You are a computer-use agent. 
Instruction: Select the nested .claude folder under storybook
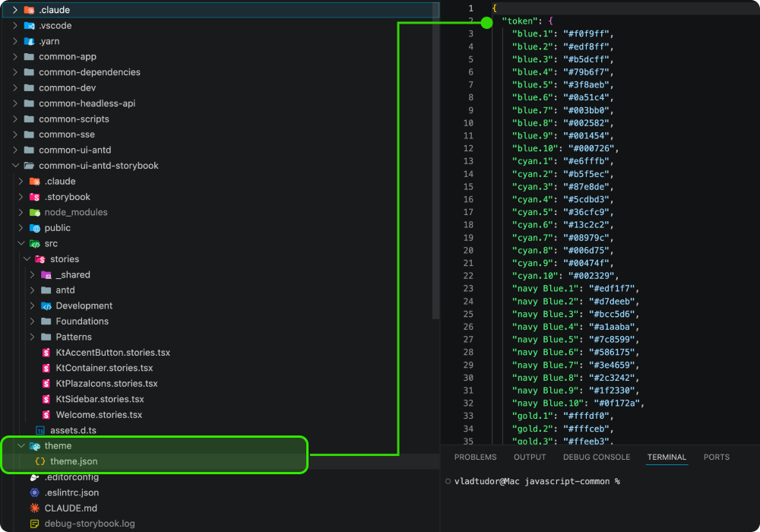coord(60,181)
